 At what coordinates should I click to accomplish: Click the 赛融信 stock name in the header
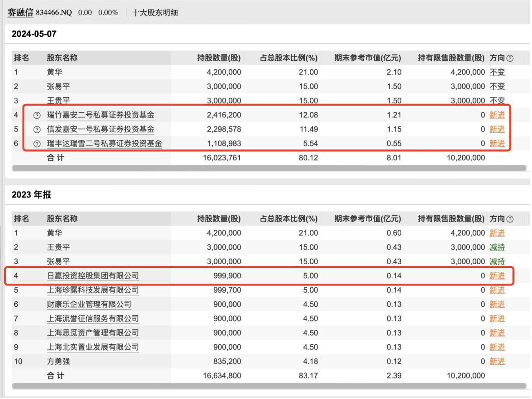coord(20,12)
